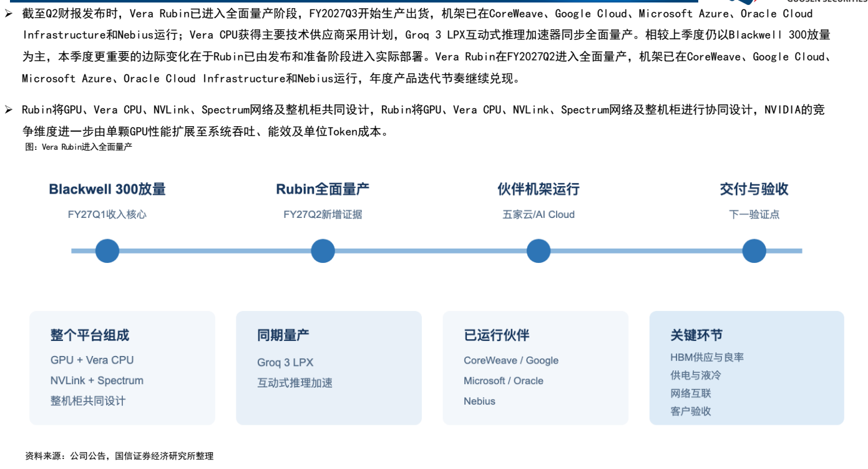The width and height of the screenshot is (868, 469).
Task: Click the card title "整个平台组成"
Action: [x=90, y=335]
